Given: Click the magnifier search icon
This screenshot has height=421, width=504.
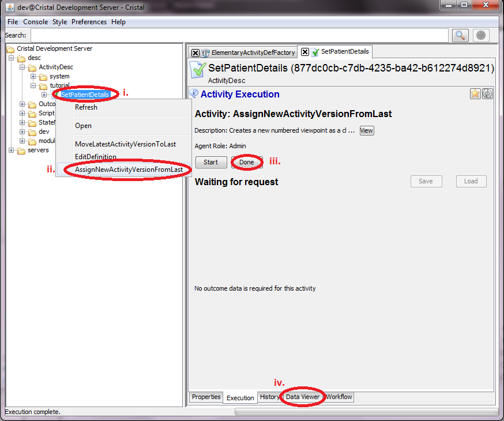Looking at the screenshot, I should point(460,35).
